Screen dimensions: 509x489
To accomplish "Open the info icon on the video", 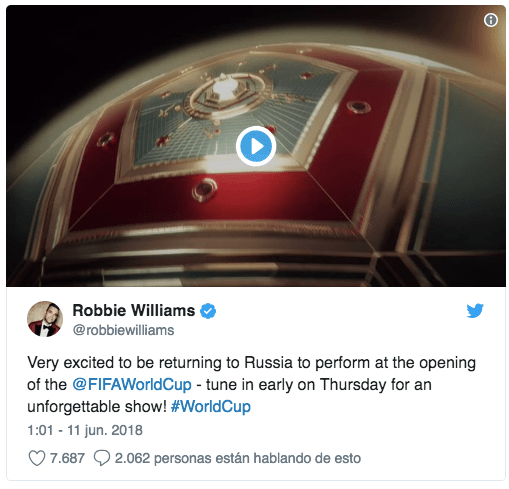I will click(x=490, y=20).
